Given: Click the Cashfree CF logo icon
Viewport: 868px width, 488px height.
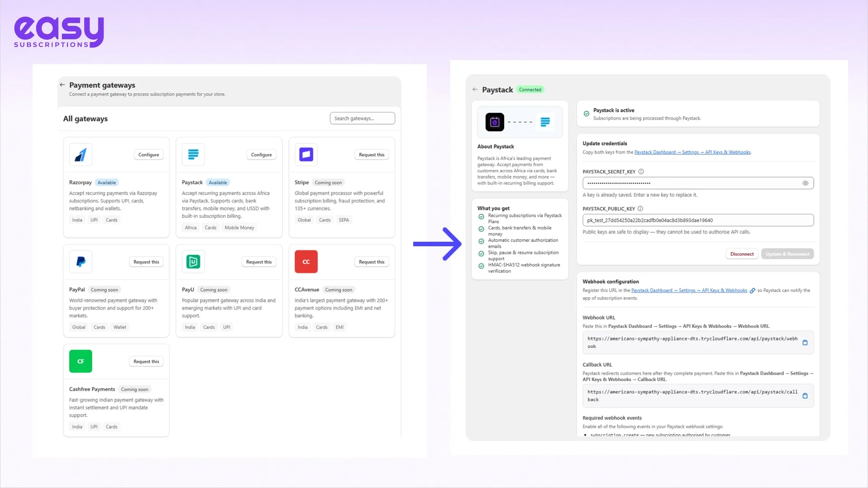Looking at the screenshot, I should pyautogui.click(x=80, y=361).
